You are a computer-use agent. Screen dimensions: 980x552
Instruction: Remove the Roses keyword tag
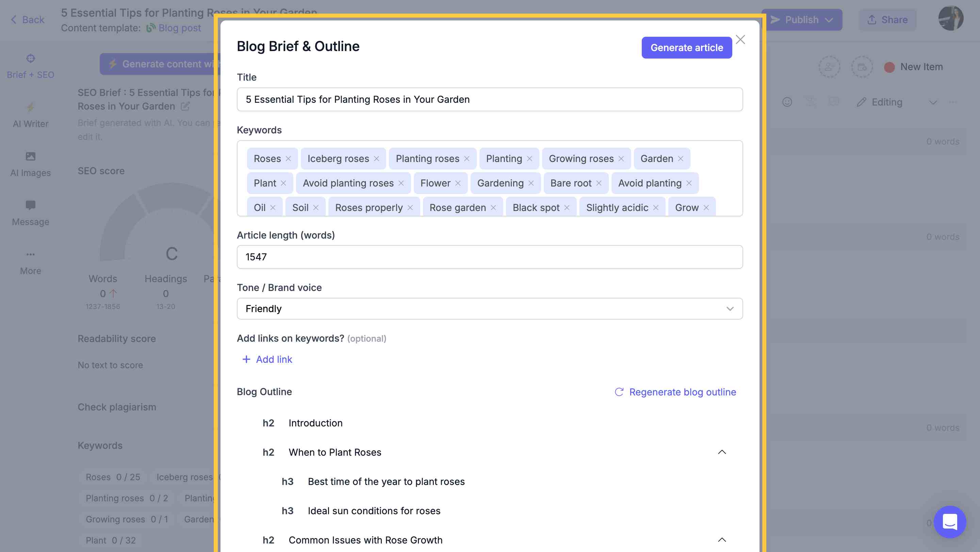click(288, 159)
